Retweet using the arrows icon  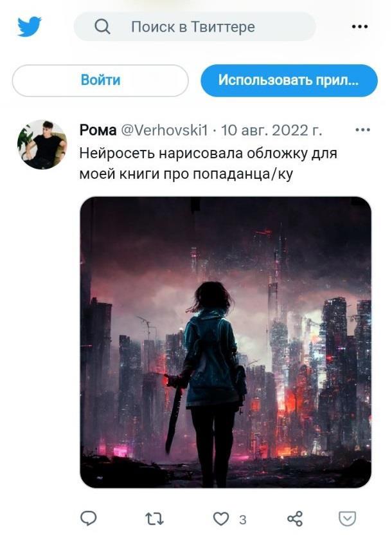154,519
